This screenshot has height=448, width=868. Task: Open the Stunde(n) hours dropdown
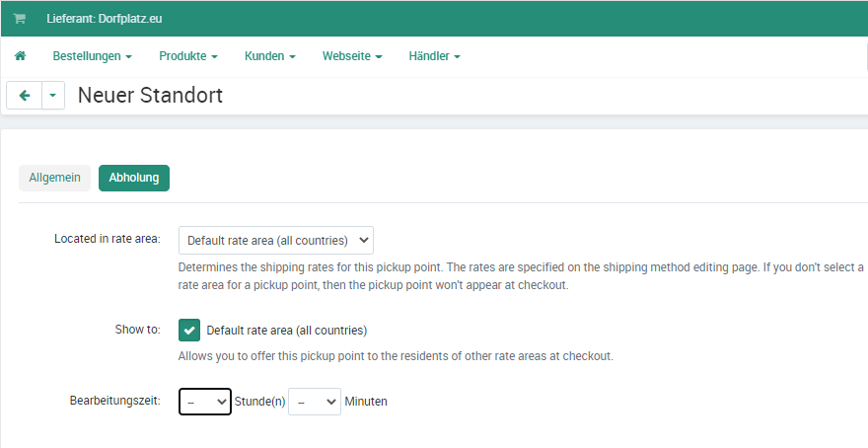205,402
